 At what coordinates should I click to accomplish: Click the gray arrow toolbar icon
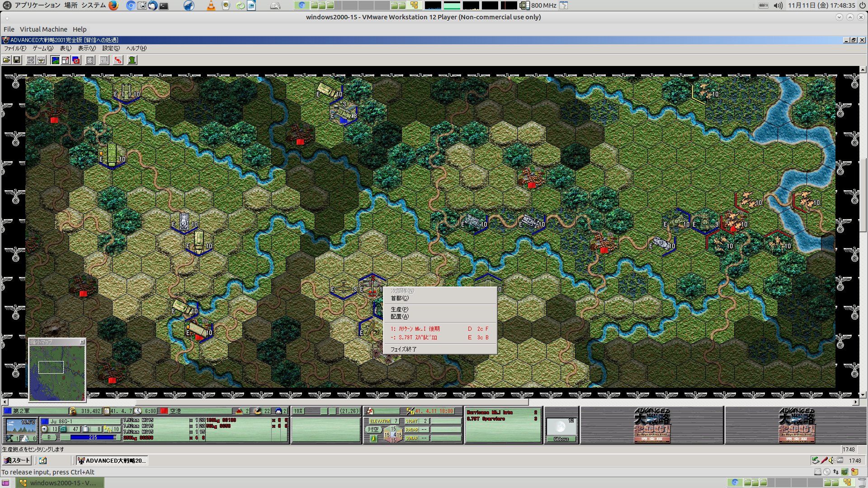pyautogui.click(x=31, y=60)
